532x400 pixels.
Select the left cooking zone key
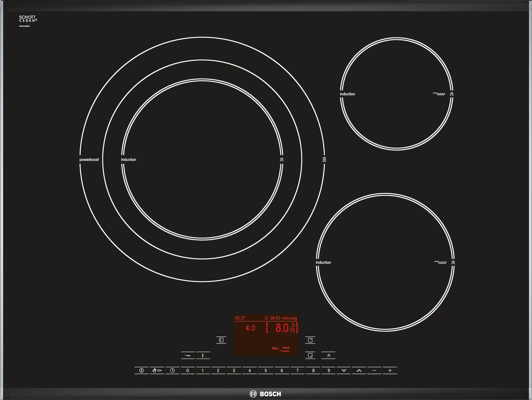coord(221,340)
